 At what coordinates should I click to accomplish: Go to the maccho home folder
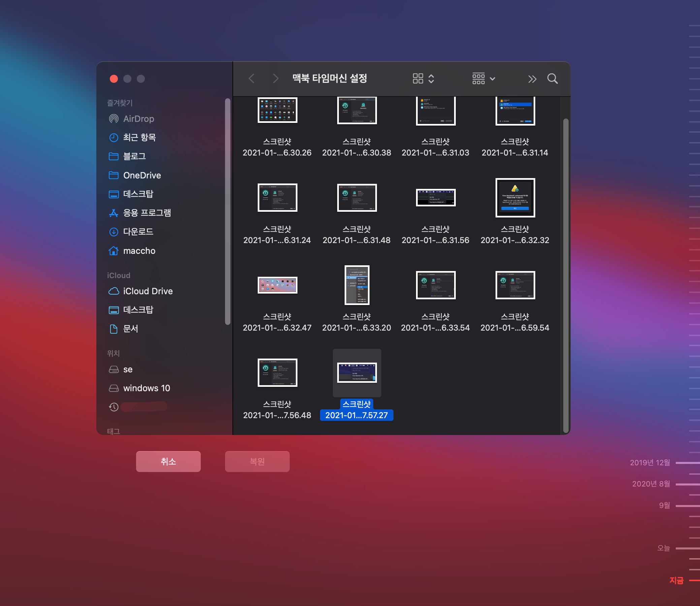tap(139, 250)
